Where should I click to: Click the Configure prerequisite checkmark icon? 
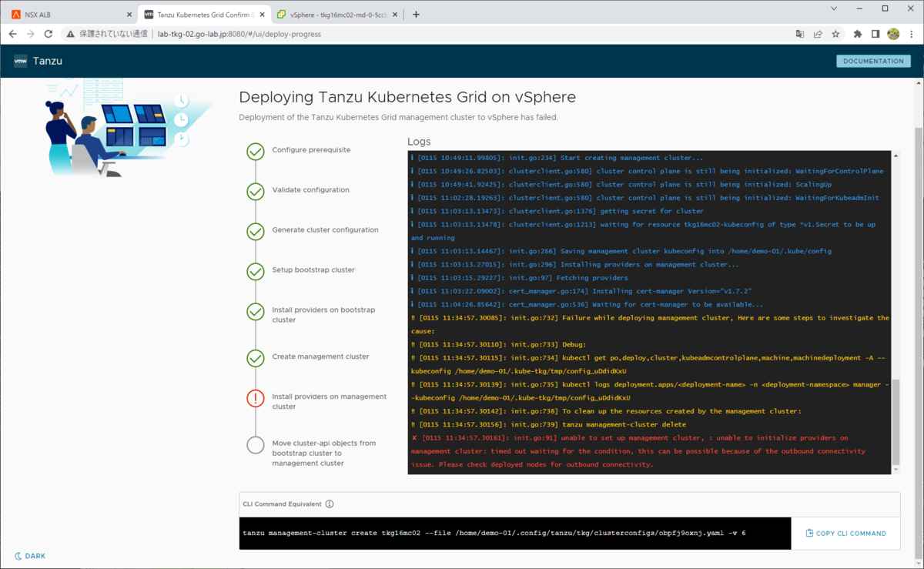tap(256, 152)
